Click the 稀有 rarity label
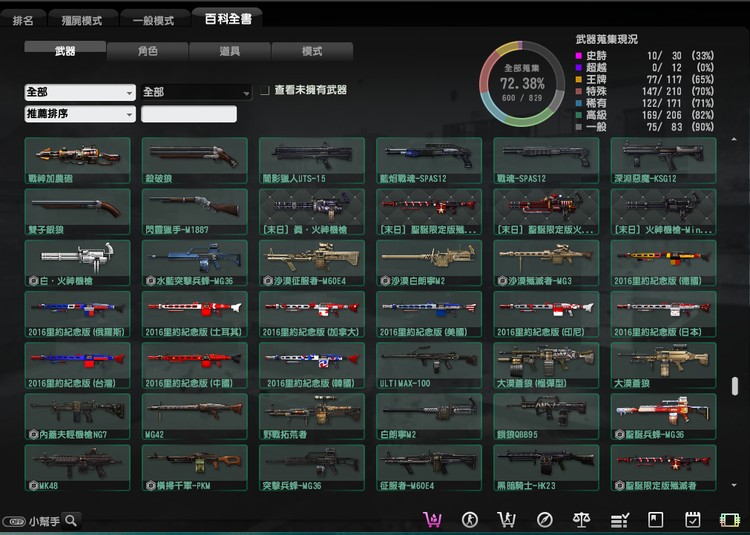Viewport: 750px width, 535px height. 596,103
